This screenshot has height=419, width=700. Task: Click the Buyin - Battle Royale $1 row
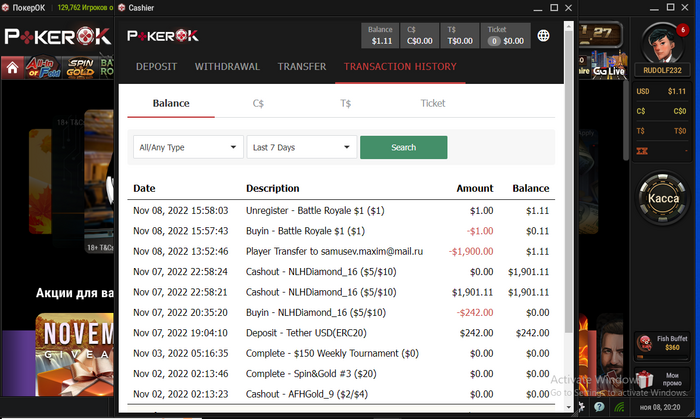pos(341,231)
